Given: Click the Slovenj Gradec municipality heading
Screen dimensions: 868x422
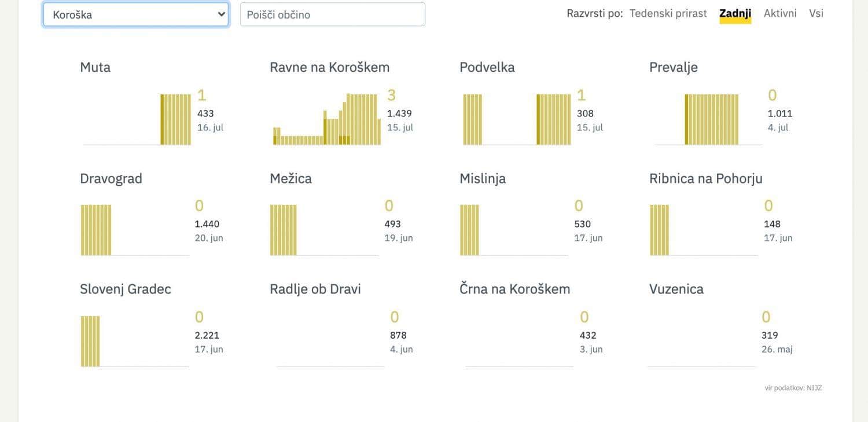Looking at the screenshot, I should [x=125, y=289].
